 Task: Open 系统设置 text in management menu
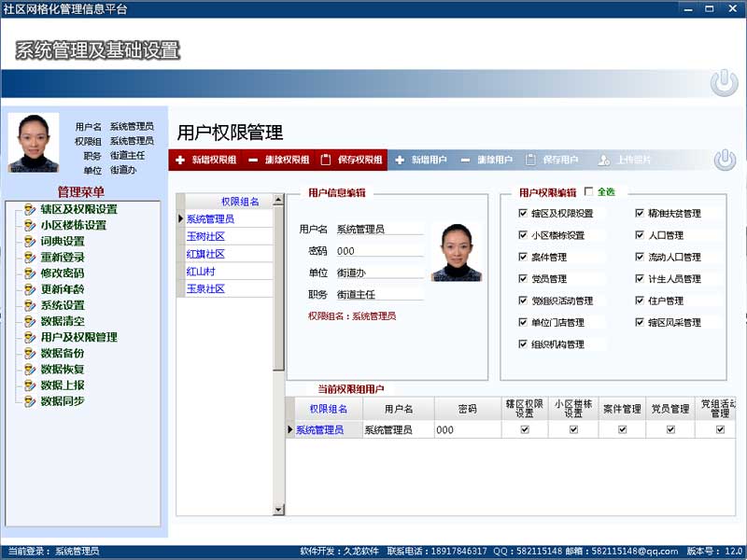coord(63,305)
